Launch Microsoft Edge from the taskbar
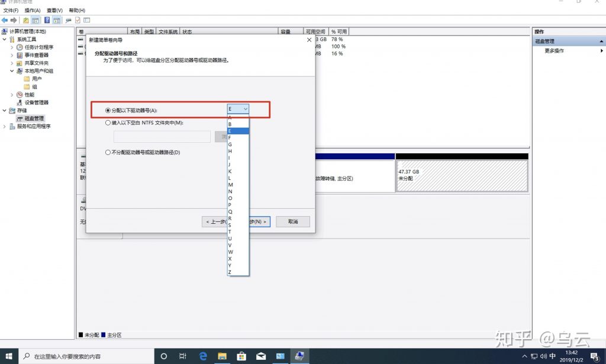 203,356
